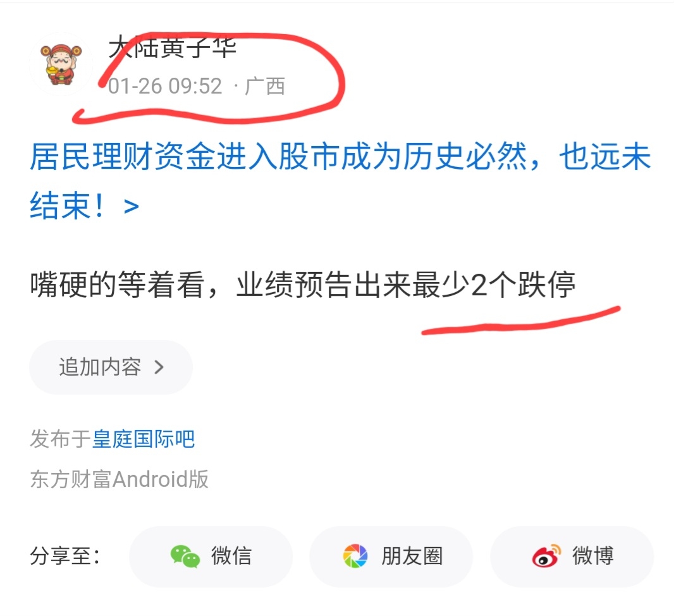Tap the WeChat speech-bubble icon
The image size is (674, 616).
pyautogui.click(x=185, y=557)
